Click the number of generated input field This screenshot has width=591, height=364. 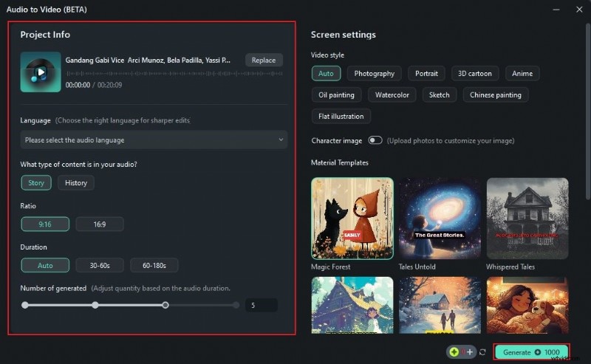click(261, 305)
